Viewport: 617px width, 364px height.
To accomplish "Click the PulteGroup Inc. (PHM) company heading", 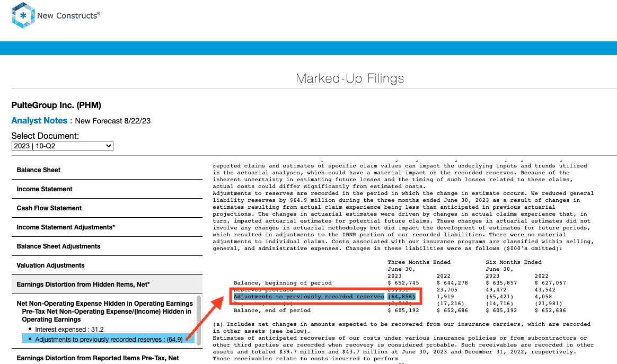I will pos(56,105).
